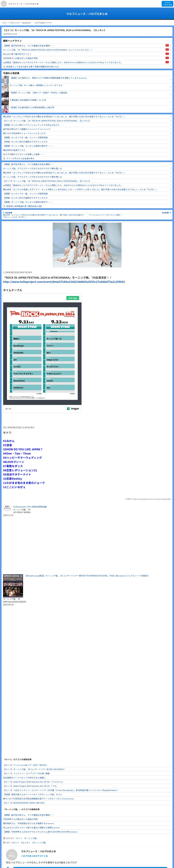Go to 次の記事 using right arrow

(170, 213)
